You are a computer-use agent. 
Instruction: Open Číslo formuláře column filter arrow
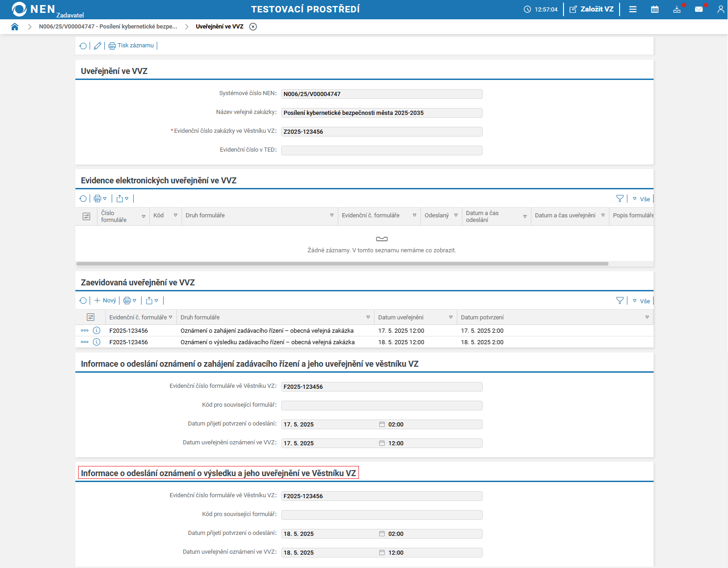(143, 216)
